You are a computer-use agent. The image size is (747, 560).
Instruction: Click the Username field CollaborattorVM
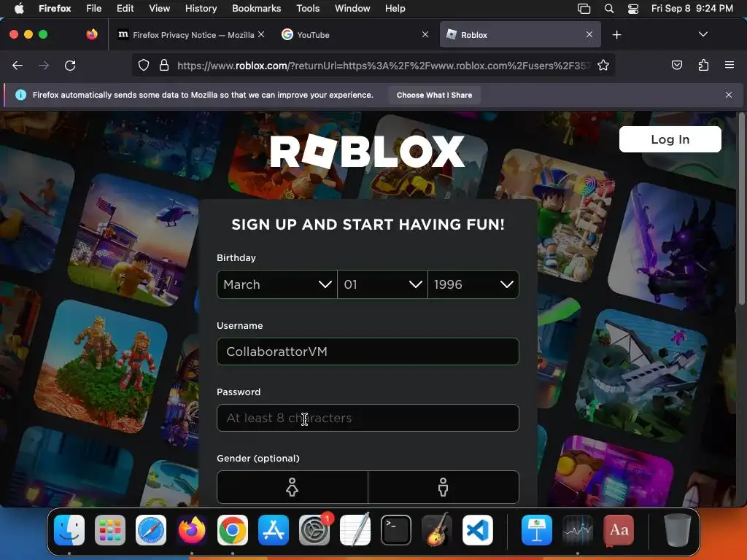(368, 351)
